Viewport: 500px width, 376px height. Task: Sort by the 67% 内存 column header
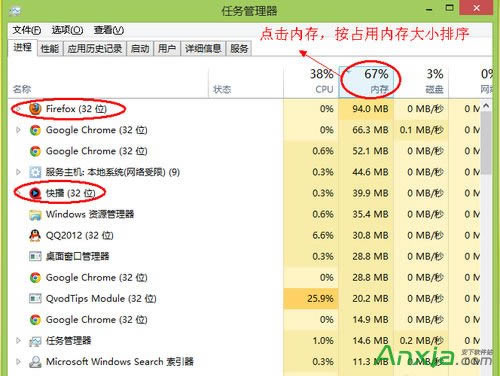click(x=366, y=82)
